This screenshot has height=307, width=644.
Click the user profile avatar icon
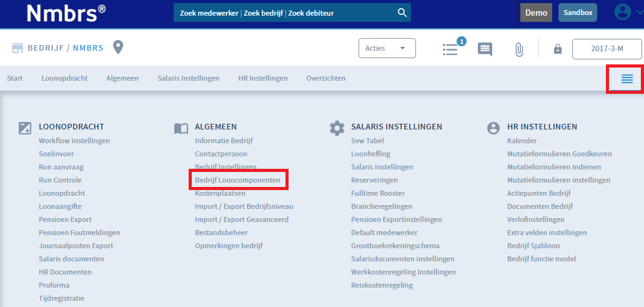click(x=622, y=13)
